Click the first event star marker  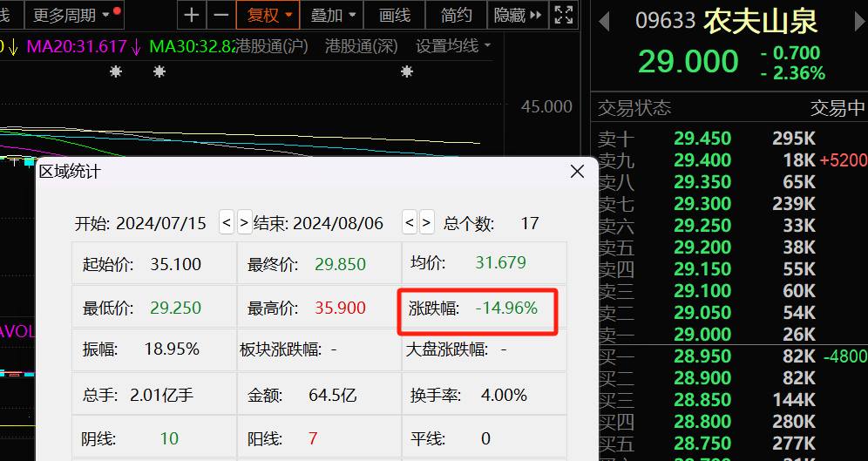115,71
